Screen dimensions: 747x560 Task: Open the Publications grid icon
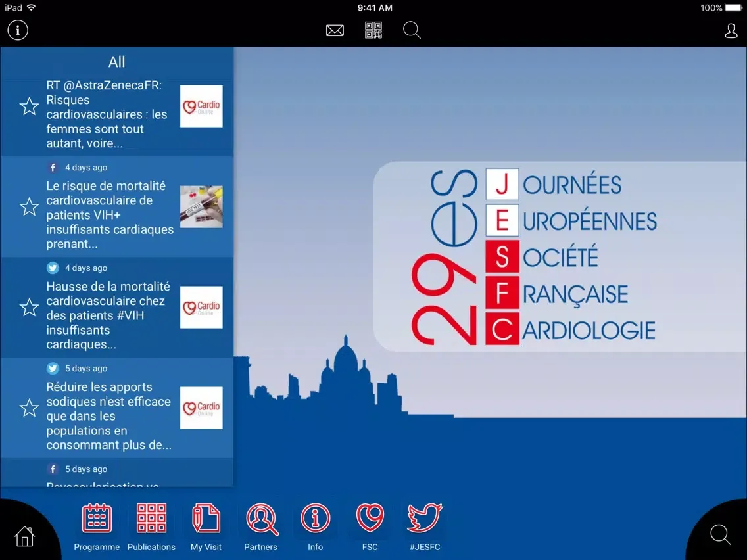(x=151, y=518)
